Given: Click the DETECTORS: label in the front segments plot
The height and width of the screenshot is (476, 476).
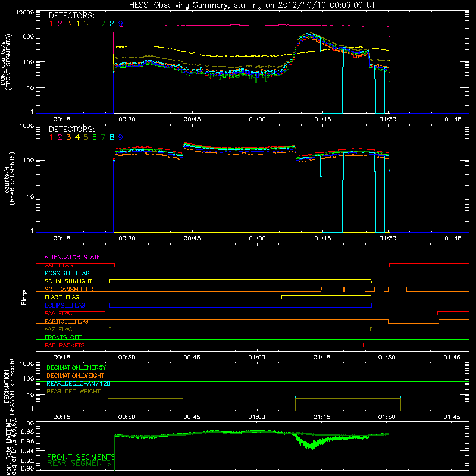Looking at the screenshot, I should (x=71, y=15).
